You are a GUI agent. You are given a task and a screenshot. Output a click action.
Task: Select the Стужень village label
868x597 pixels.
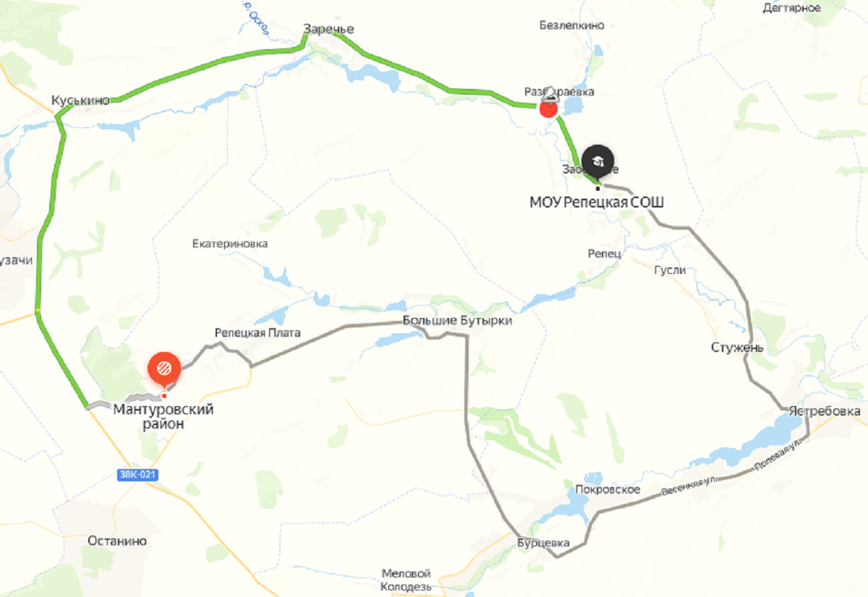(x=738, y=348)
